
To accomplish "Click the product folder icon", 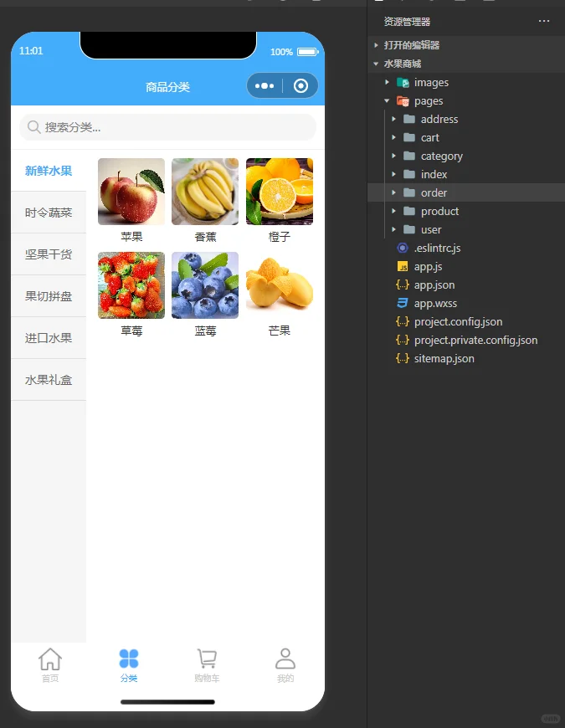I will 409,211.
